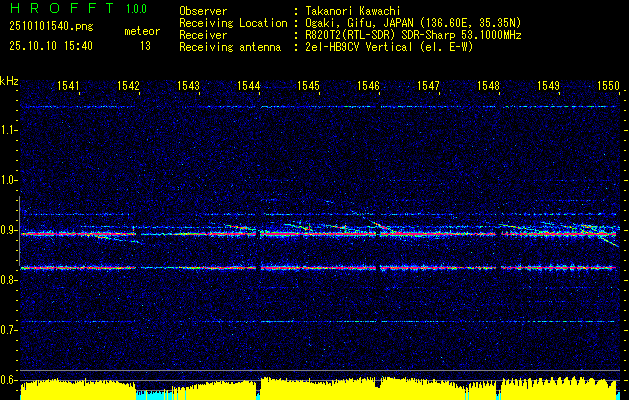Click the 0.6 frequency axis label
The image size is (629, 400).
click(x=8, y=380)
